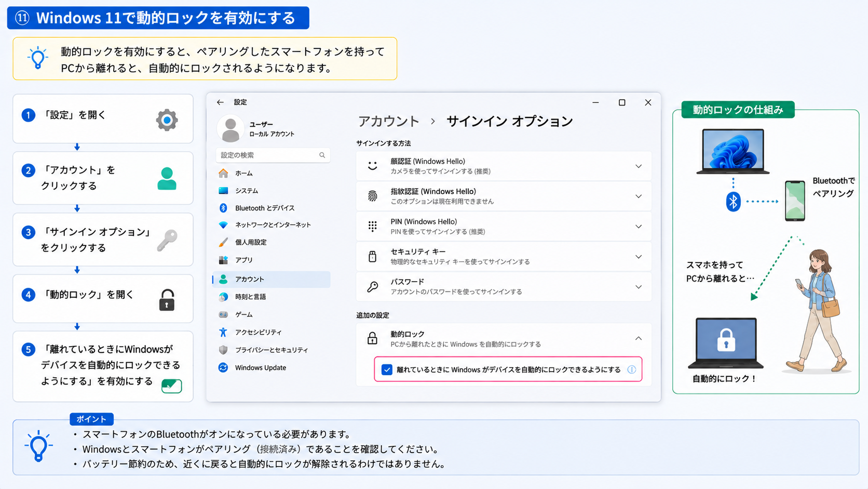Select アクセシビリティ label in sidebar

point(259,332)
